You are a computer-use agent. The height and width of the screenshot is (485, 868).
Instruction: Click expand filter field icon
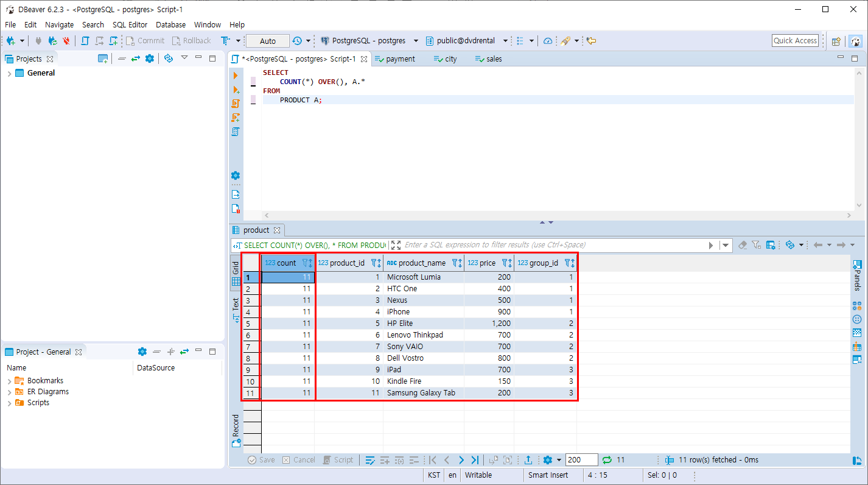[x=396, y=245]
